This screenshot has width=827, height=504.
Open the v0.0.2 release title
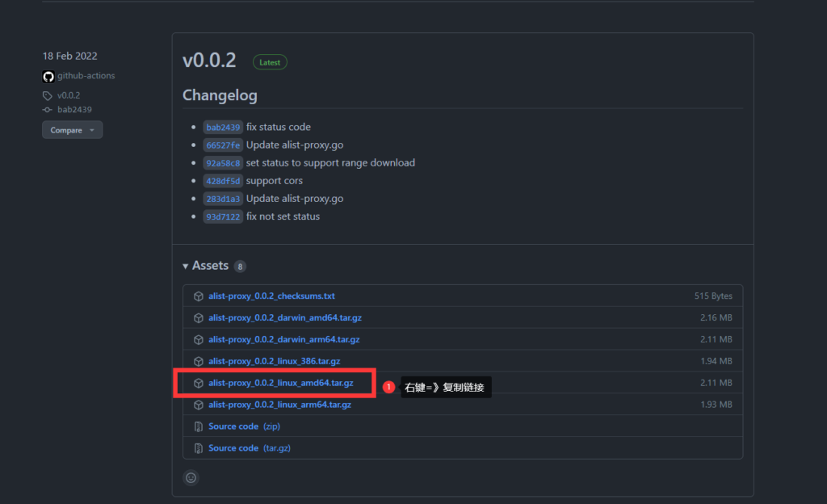tap(209, 60)
